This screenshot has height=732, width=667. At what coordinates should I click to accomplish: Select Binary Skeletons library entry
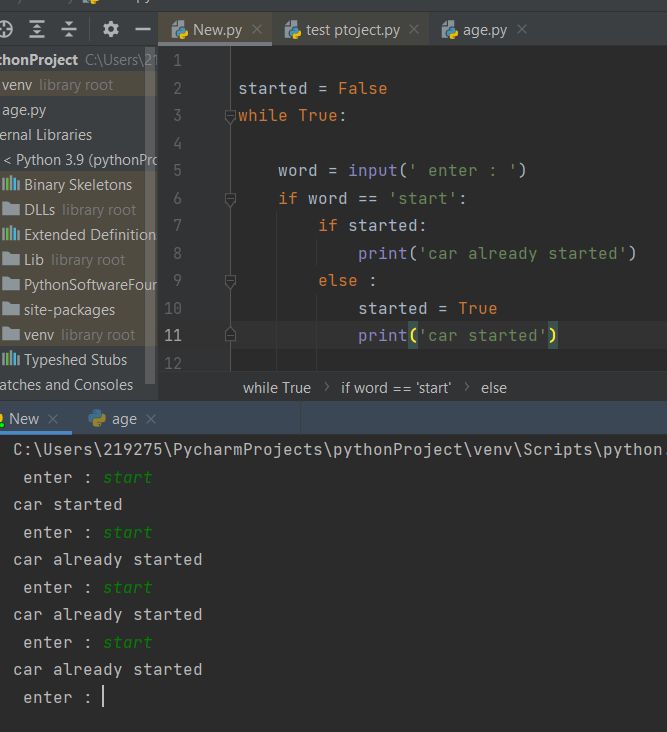(72, 185)
